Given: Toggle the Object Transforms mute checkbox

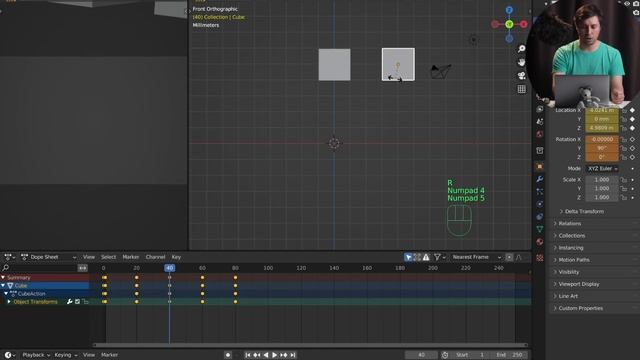Looking at the screenshot, I should [x=78, y=302].
